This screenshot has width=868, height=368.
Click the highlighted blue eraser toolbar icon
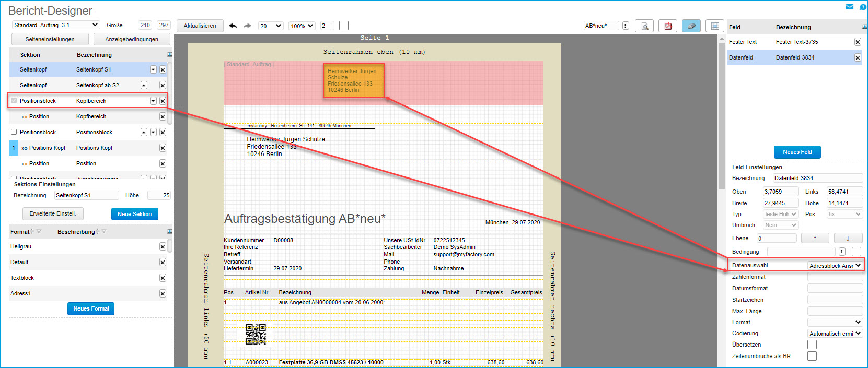pyautogui.click(x=691, y=26)
